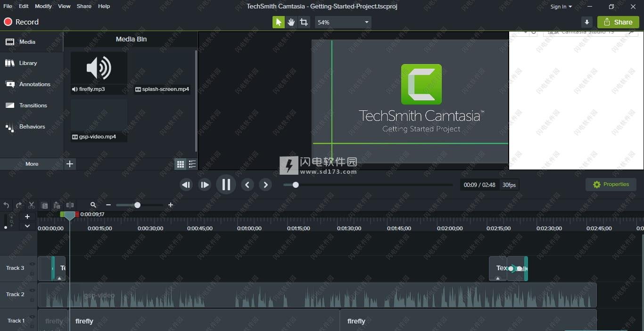This screenshot has height=331, width=644.
Task: Switch to the Library tab
Action: click(x=32, y=63)
